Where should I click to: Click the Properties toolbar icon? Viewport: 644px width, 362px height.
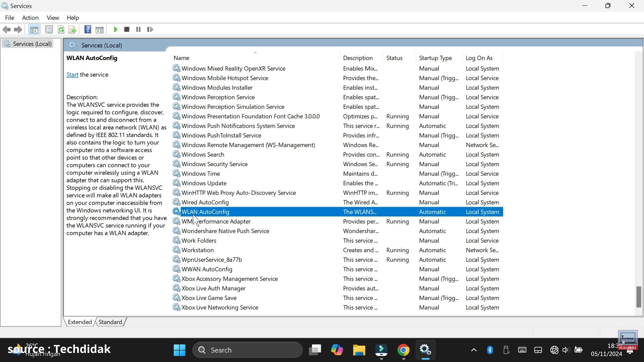[x=49, y=29]
